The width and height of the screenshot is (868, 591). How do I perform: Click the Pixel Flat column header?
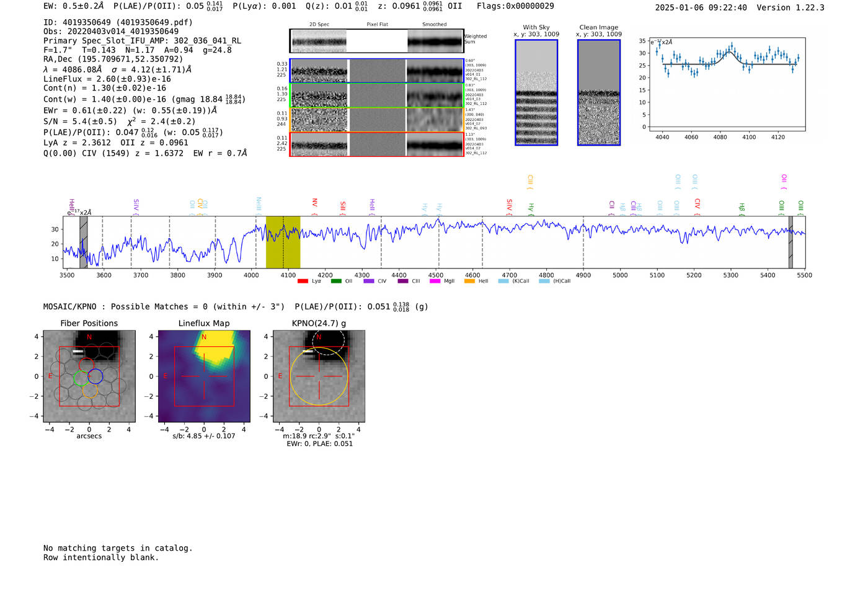(x=377, y=25)
